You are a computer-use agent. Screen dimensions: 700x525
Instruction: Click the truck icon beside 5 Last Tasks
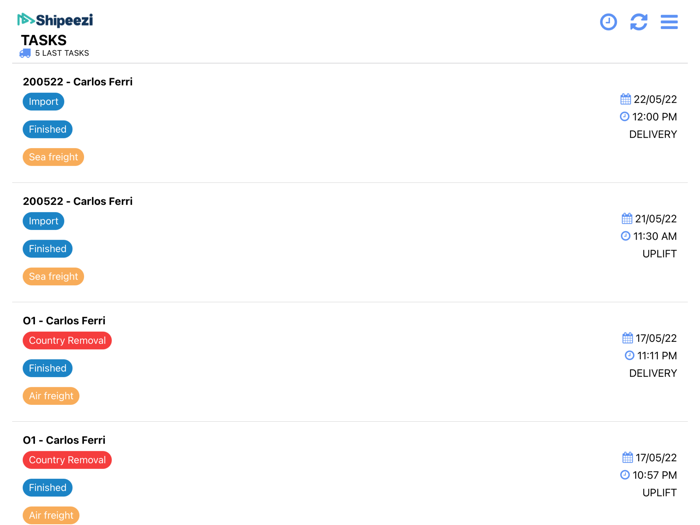pyautogui.click(x=25, y=53)
